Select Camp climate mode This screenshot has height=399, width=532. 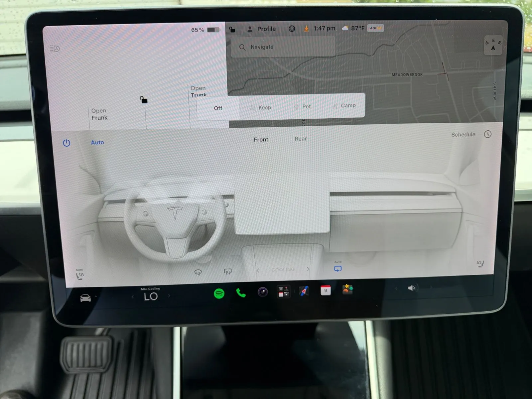click(344, 105)
